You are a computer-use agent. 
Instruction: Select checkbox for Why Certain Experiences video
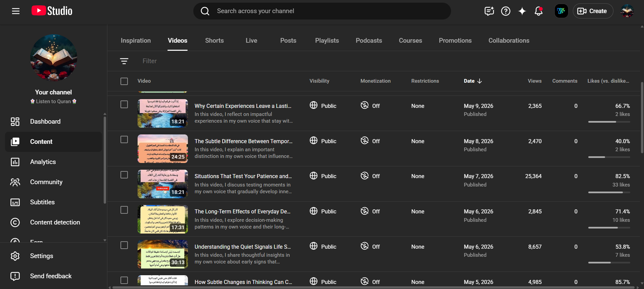pyautogui.click(x=124, y=105)
